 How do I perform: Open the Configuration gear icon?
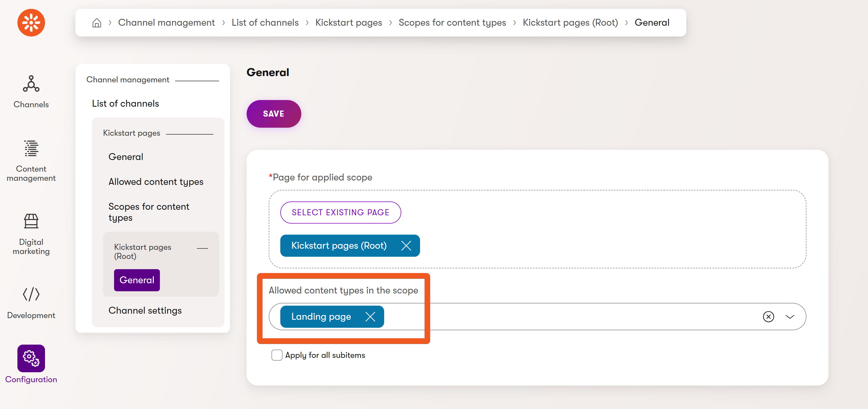[31, 358]
